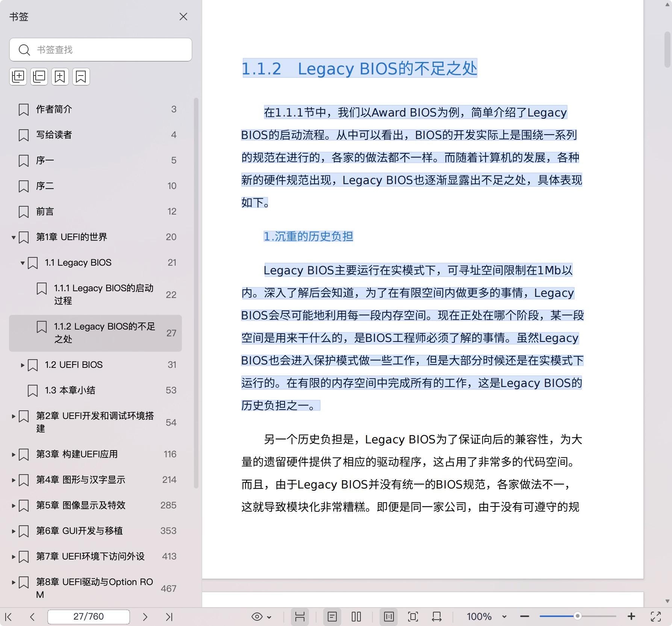Image resolution: width=672 pixels, height=626 pixels.
Task: Click the document scroll-down arrow
Action: click(667, 601)
